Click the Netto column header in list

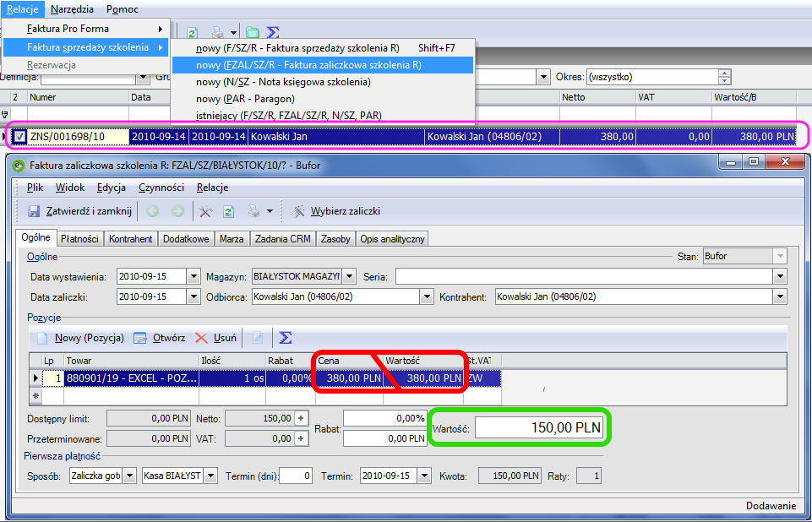pos(597,97)
